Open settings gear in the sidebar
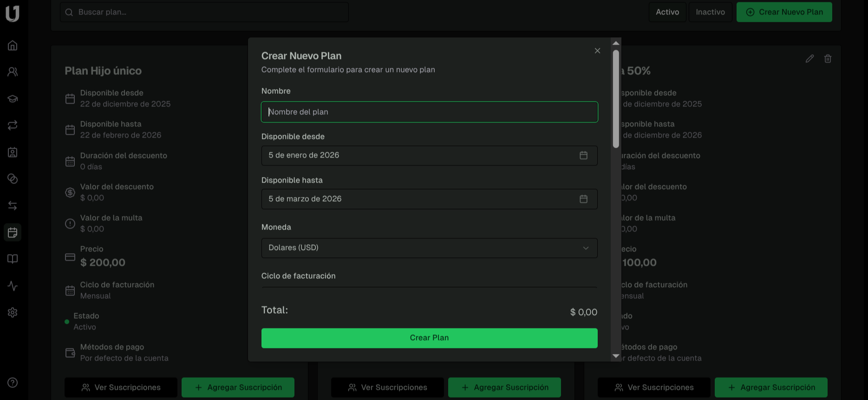 click(13, 313)
